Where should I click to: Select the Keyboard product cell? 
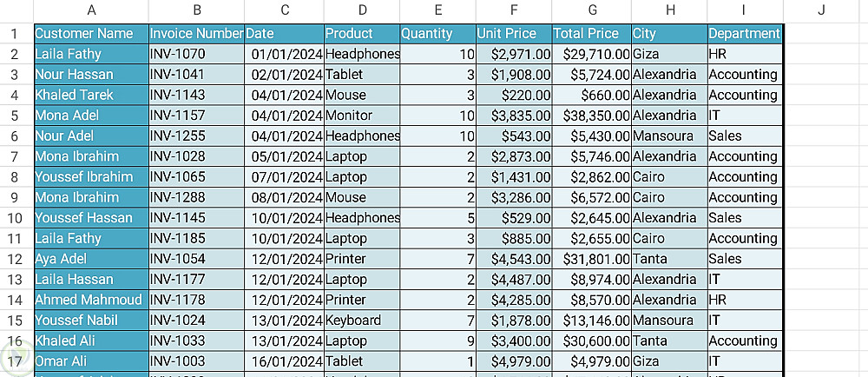point(362,321)
